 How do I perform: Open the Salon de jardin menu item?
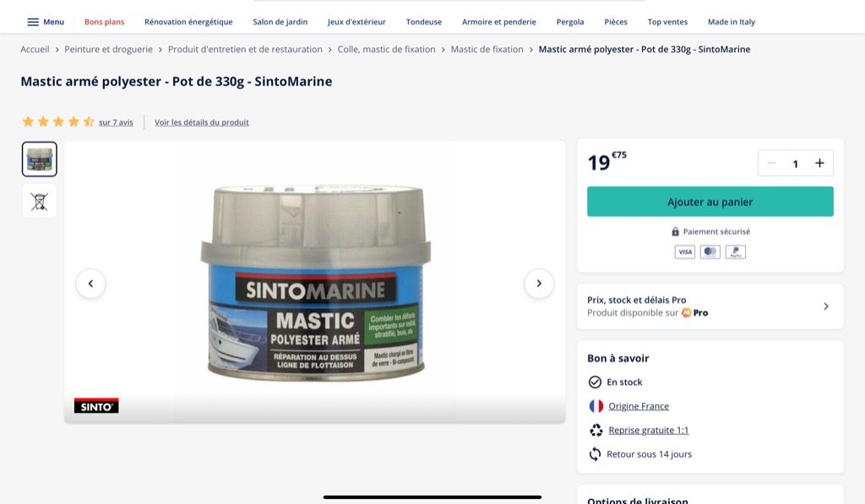280,22
